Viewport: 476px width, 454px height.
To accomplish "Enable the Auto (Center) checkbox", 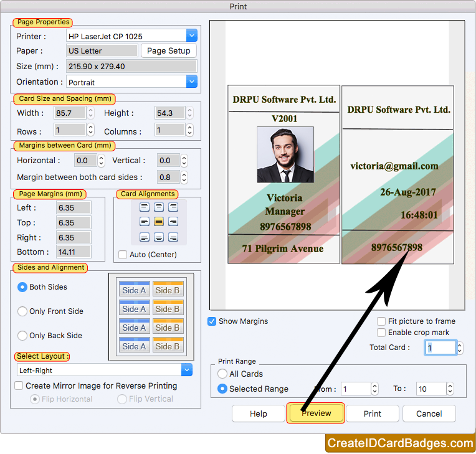I will coord(123,255).
